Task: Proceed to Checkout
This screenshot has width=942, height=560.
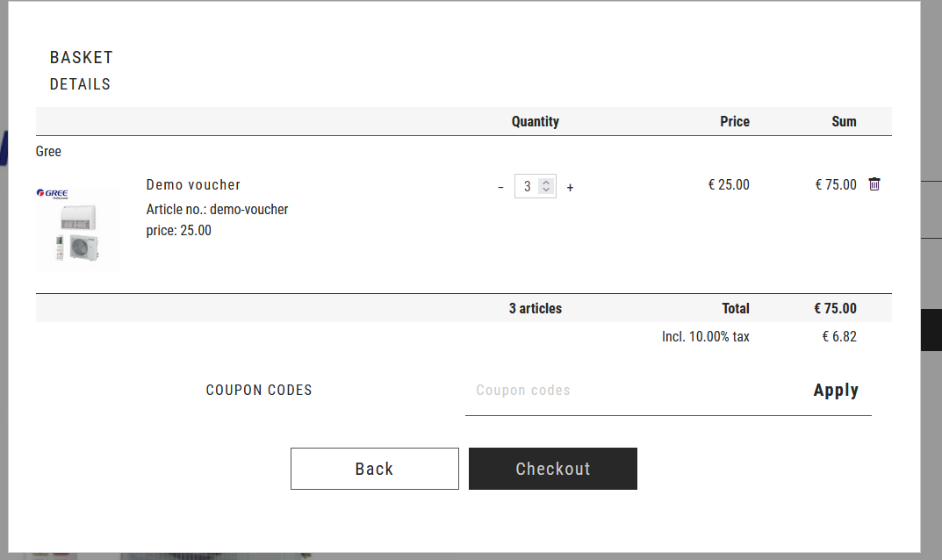Action: pyautogui.click(x=553, y=469)
